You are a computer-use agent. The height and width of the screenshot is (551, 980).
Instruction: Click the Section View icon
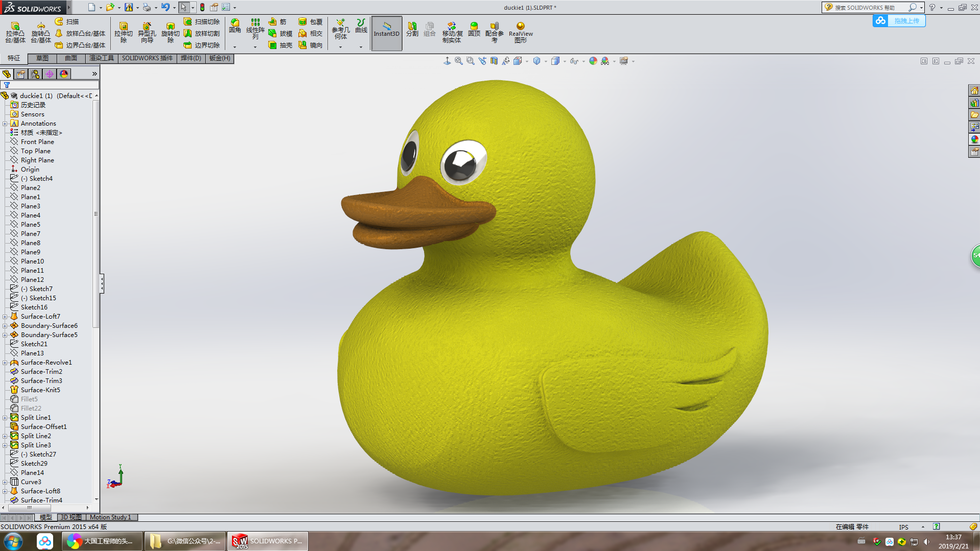494,61
